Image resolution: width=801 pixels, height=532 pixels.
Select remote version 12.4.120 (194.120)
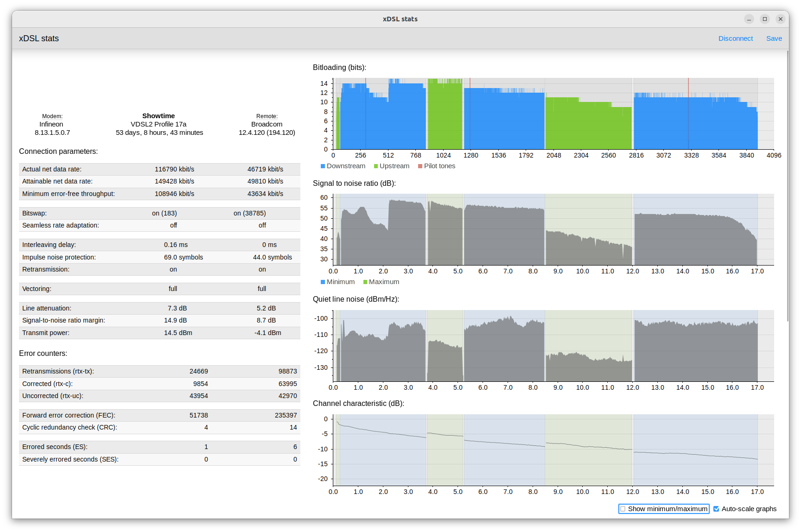(267, 133)
